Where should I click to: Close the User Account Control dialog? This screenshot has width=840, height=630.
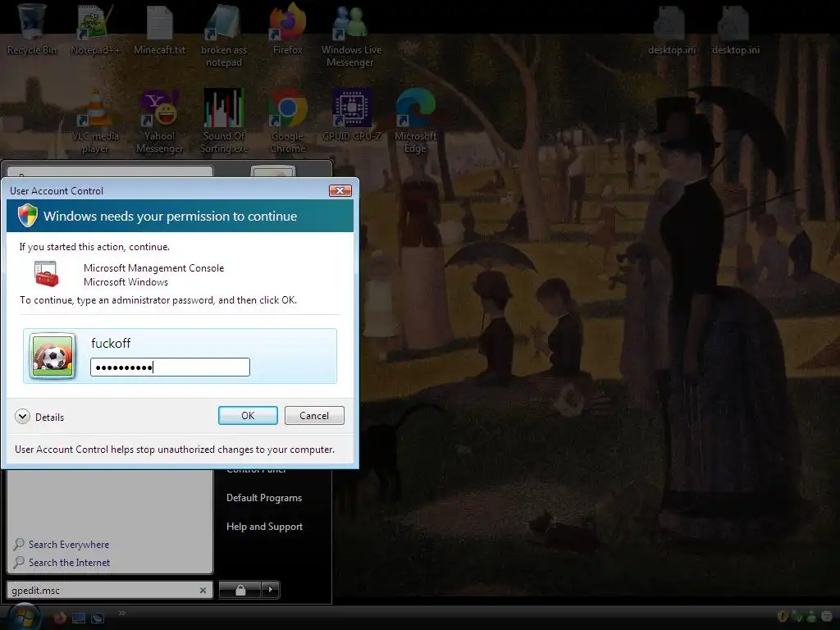(340, 190)
